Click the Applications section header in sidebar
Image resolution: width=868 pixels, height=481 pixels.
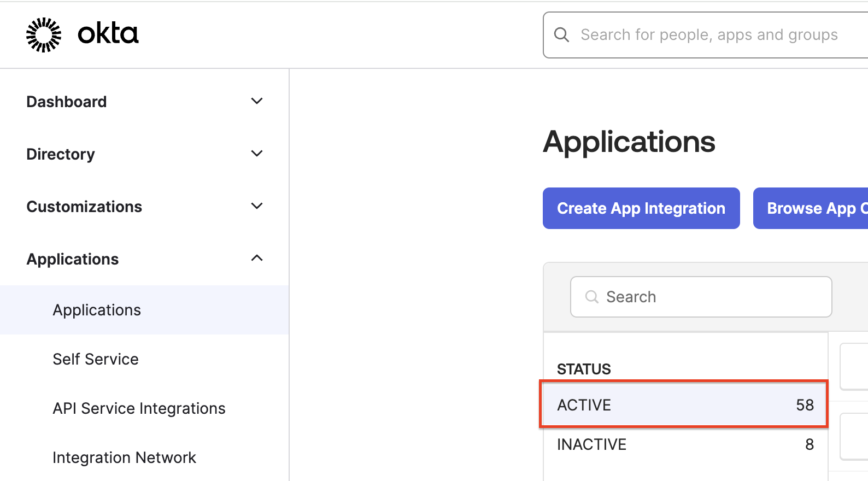point(144,259)
